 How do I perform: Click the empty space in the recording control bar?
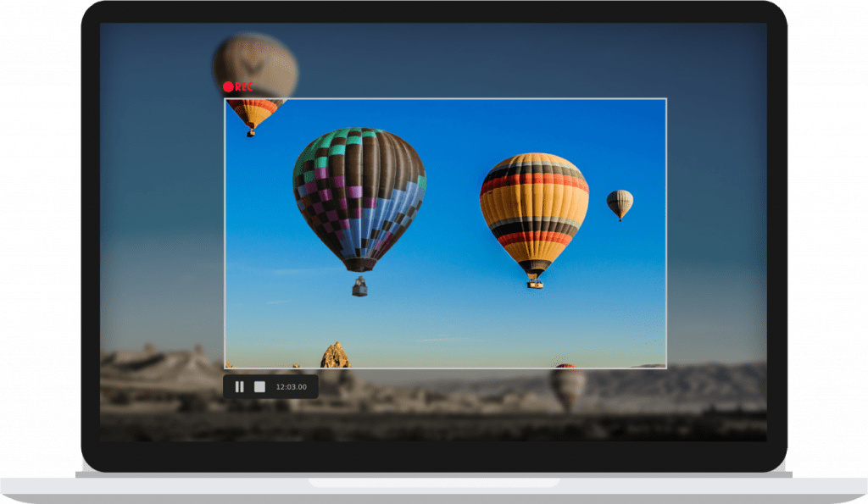coord(313,387)
